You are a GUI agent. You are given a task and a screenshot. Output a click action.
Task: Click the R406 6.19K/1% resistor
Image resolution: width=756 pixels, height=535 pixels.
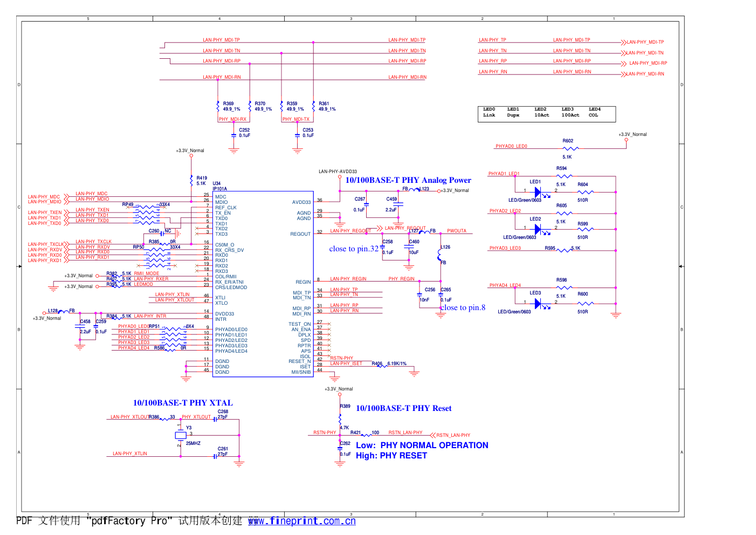382,366
